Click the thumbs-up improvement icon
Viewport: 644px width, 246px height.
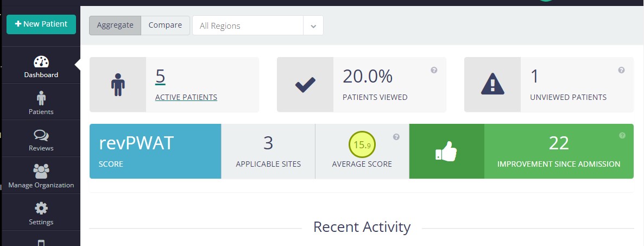(446, 151)
